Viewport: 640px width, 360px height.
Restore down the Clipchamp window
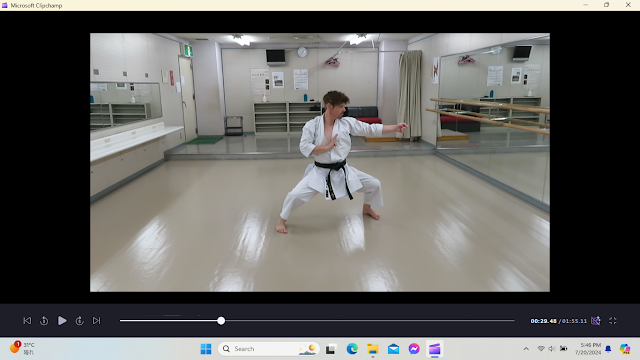click(x=607, y=5)
